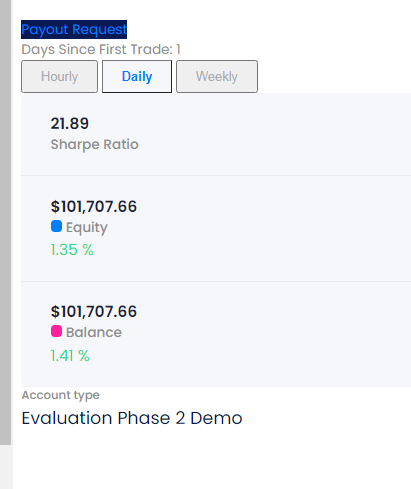Click Evaluation Phase 2 Demo text

tap(132, 418)
